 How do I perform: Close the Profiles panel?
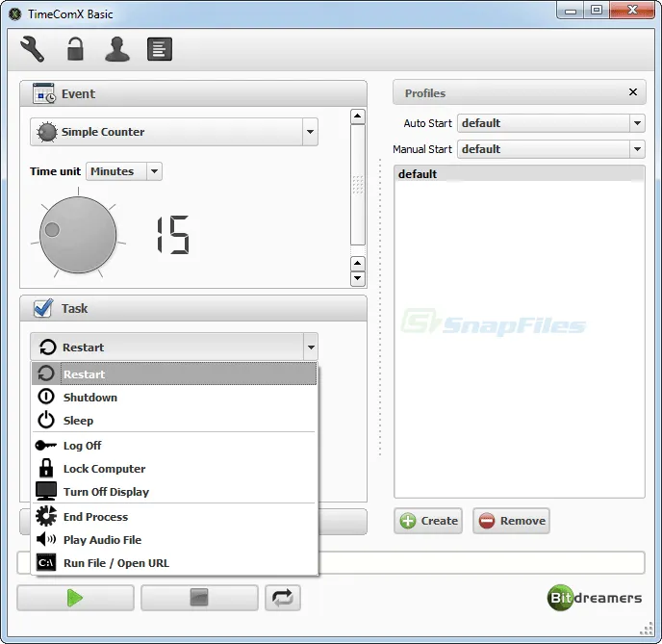click(633, 92)
